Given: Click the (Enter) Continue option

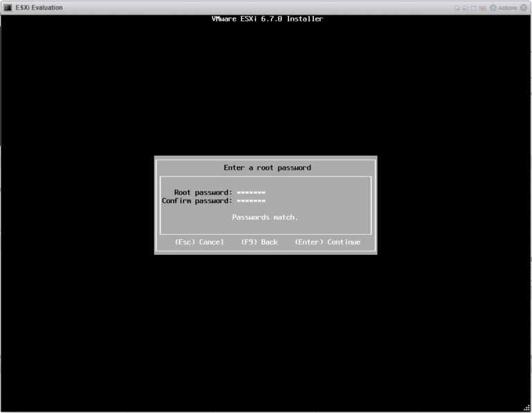Looking at the screenshot, I should (x=328, y=242).
